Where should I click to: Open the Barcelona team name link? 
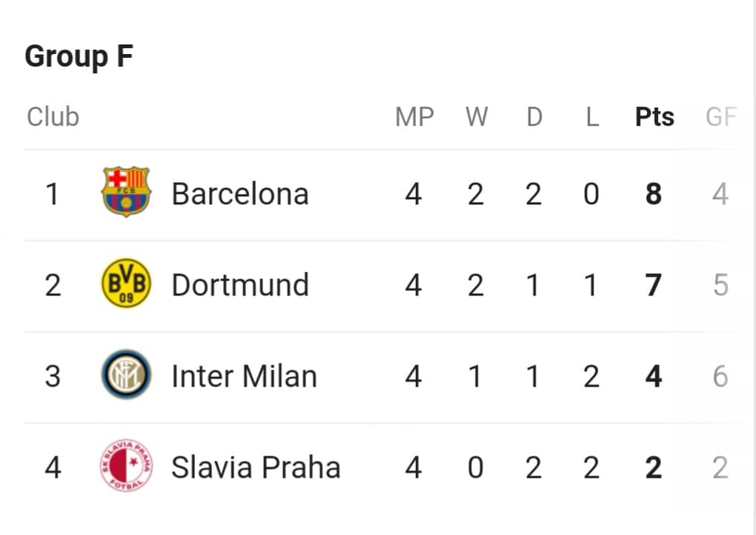[x=240, y=194]
